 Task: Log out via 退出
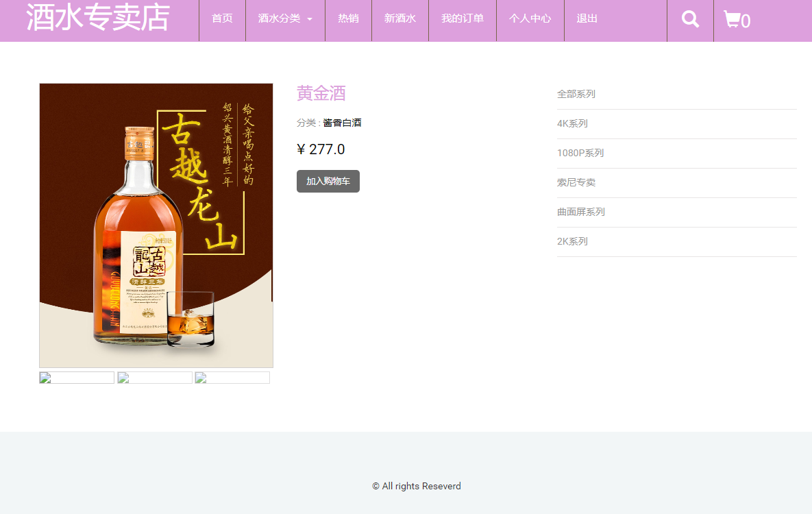[x=586, y=19]
